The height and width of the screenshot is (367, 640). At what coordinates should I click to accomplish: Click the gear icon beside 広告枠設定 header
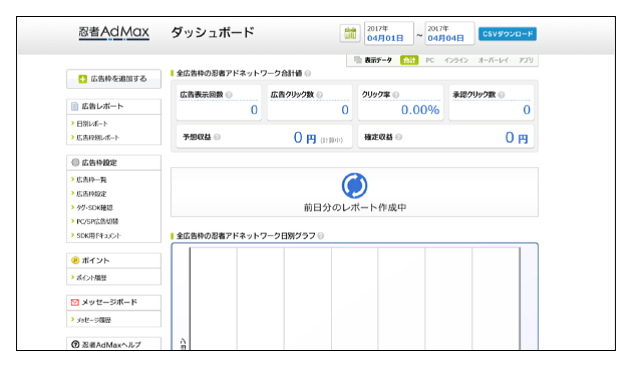coord(75,162)
